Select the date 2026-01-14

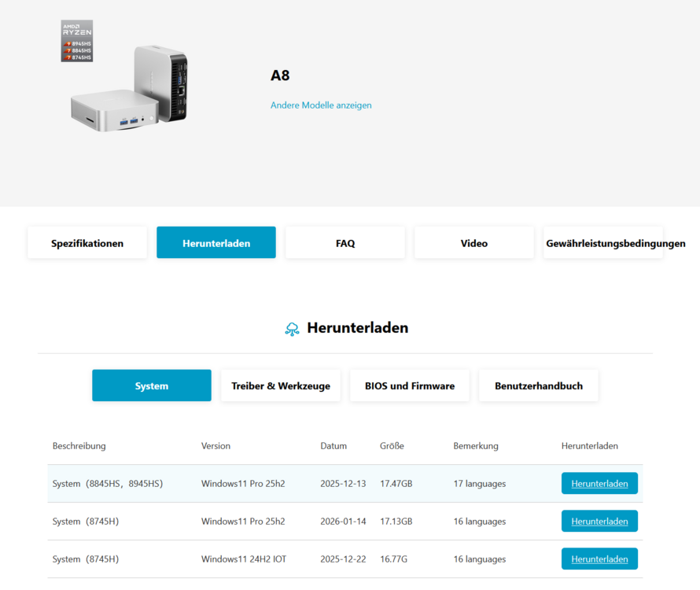point(343,522)
